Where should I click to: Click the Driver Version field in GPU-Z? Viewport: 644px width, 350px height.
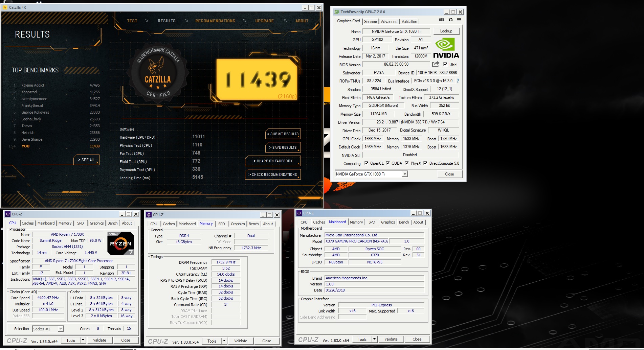[410, 122]
